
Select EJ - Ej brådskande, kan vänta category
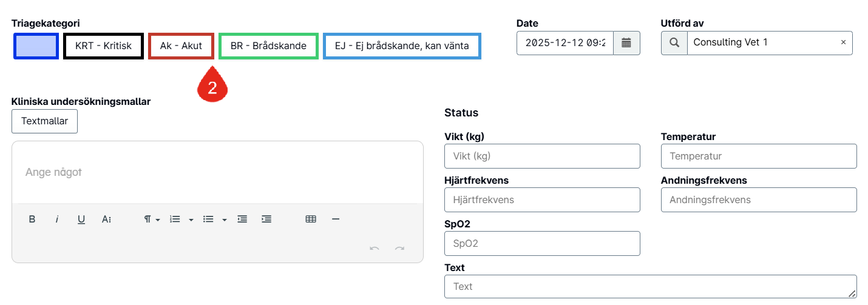tap(402, 46)
